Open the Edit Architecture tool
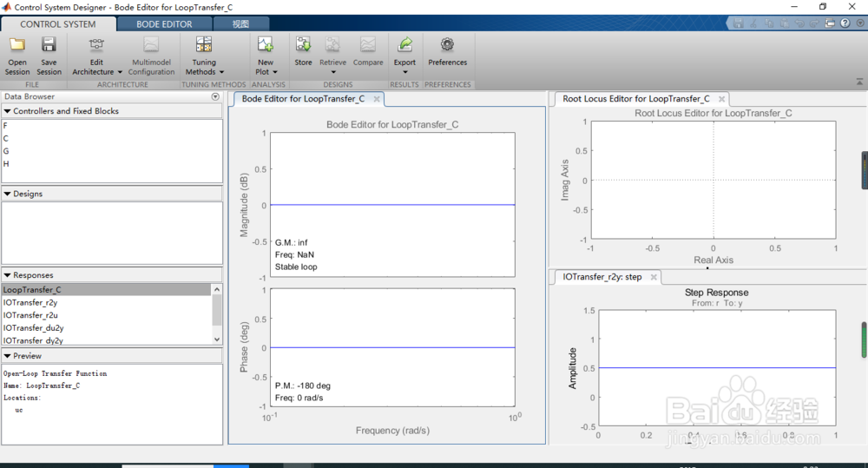This screenshot has width=868, height=468. [x=96, y=45]
